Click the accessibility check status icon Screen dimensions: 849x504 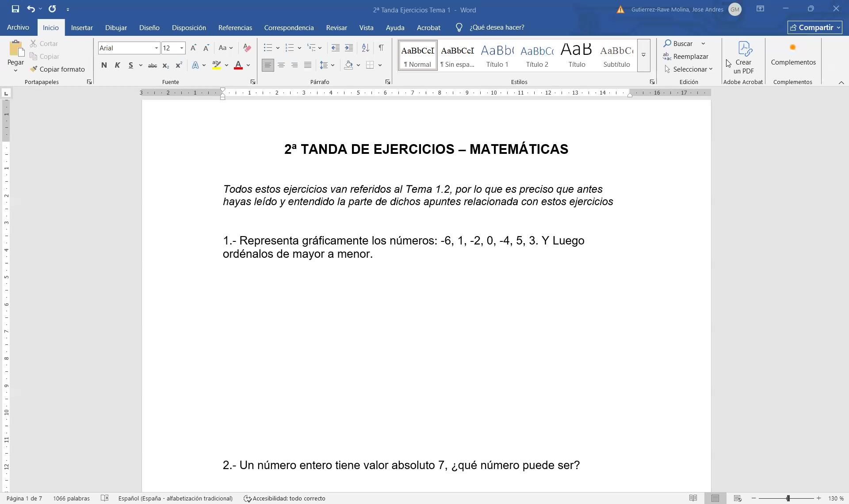click(x=248, y=498)
